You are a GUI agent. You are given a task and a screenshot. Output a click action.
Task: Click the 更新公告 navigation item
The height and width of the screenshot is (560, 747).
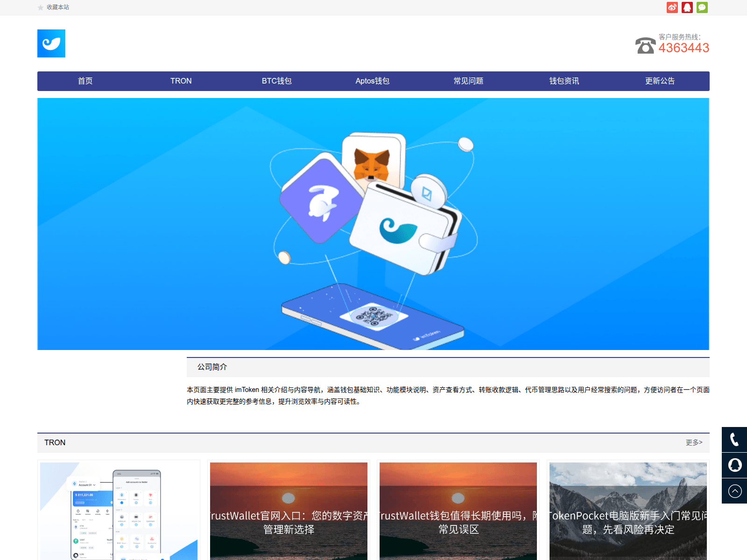pos(660,81)
